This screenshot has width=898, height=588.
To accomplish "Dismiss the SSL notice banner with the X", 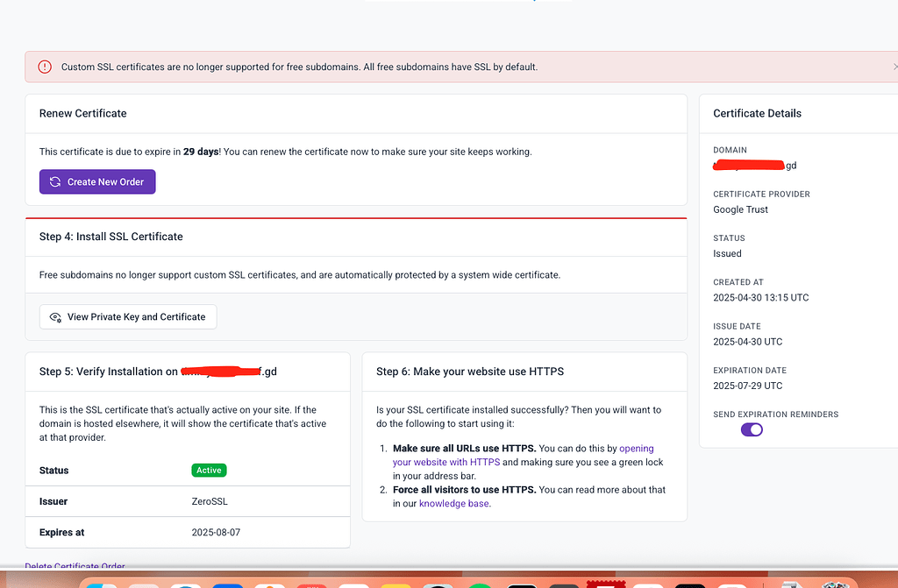I will [x=894, y=66].
